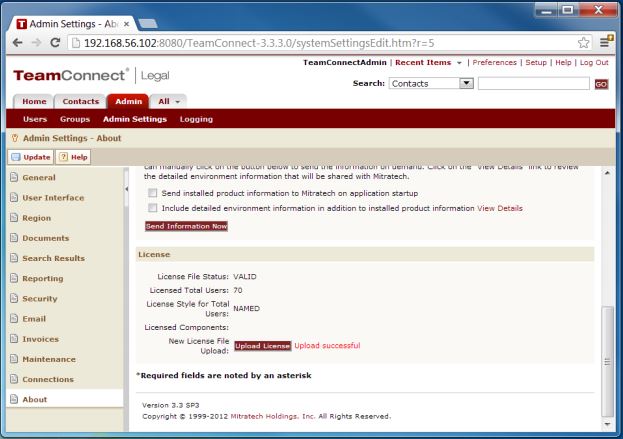Open the View Details link
Viewport: 623px width, 439px height.
point(500,208)
